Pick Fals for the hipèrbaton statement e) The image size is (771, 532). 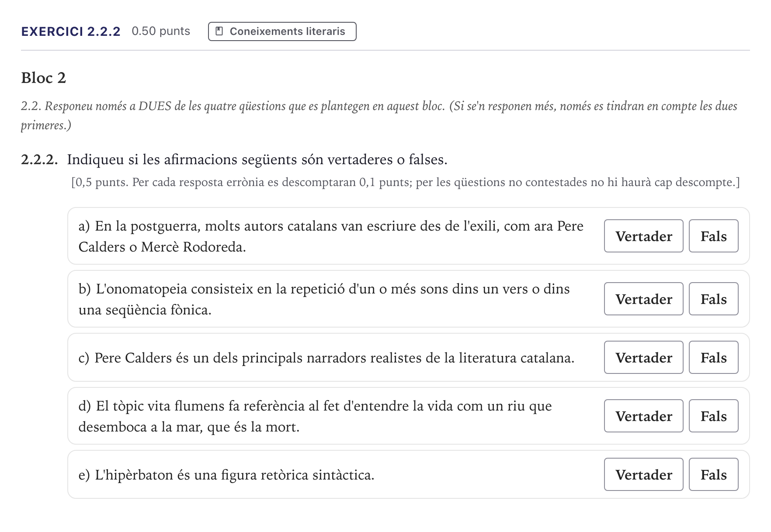[713, 474]
